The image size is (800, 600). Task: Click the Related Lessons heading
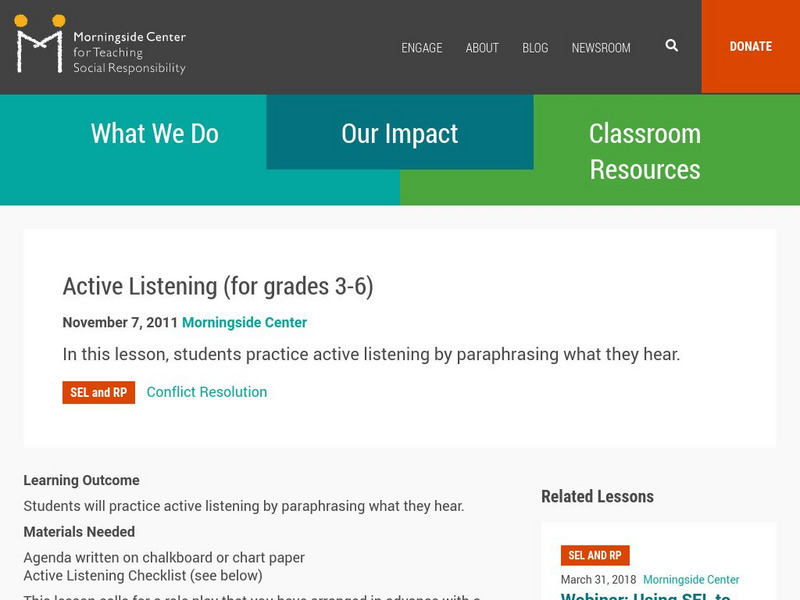click(x=597, y=497)
